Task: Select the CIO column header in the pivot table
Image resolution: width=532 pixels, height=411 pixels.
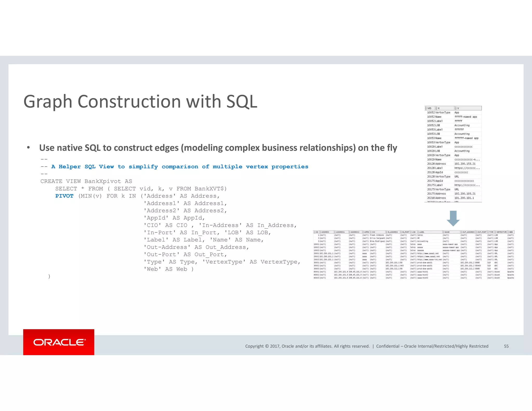Action: point(377,232)
